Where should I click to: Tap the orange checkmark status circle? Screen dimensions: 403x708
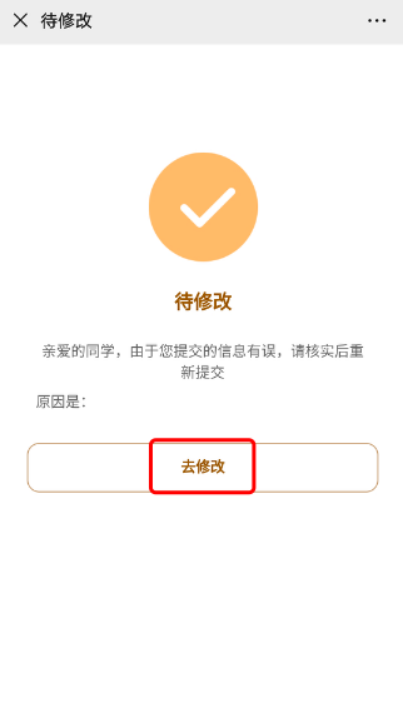coord(203,207)
